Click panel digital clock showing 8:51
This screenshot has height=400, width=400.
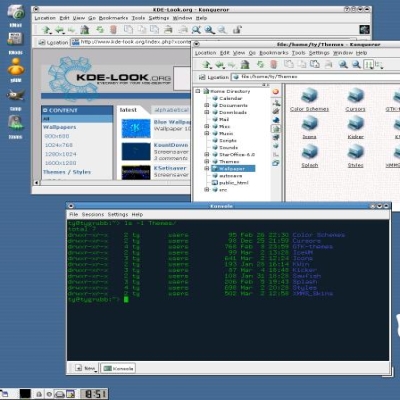point(94,394)
